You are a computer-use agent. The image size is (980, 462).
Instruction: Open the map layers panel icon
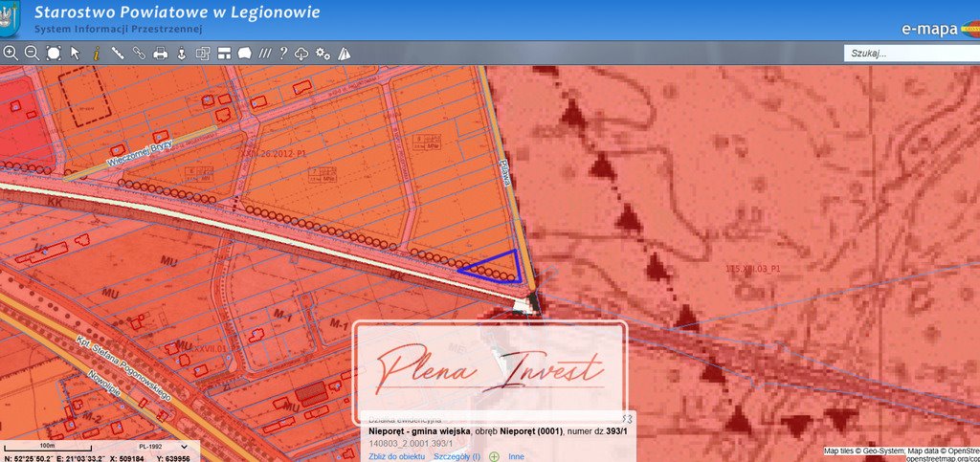[203, 54]
